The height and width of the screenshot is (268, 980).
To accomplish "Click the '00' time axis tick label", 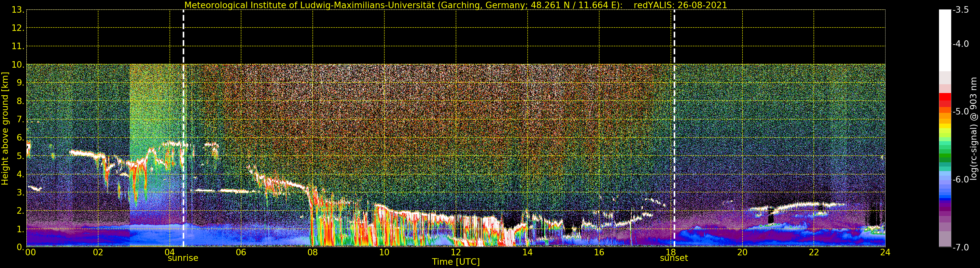I will point(30,252).
